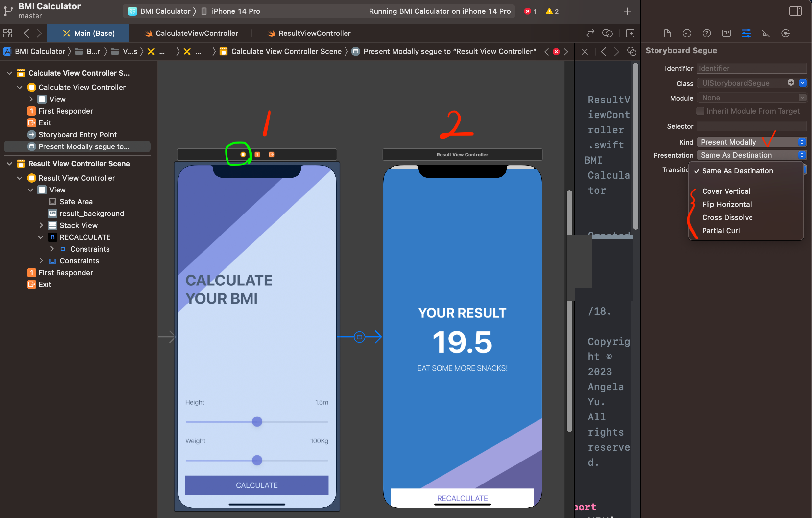Expand the Stack View tree item

tap(41, 225)
